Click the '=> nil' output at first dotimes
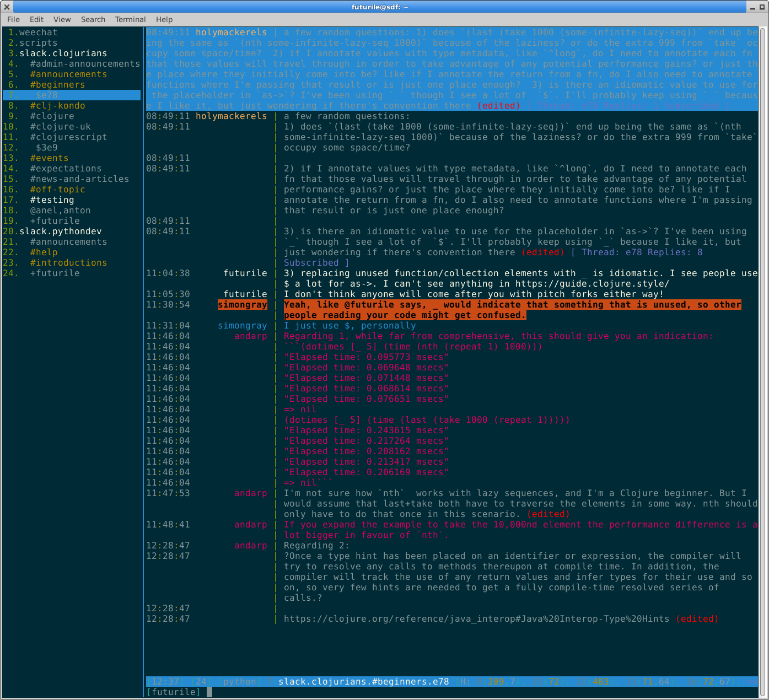Screen dimensions: 769x700 (x=300, y=410)
